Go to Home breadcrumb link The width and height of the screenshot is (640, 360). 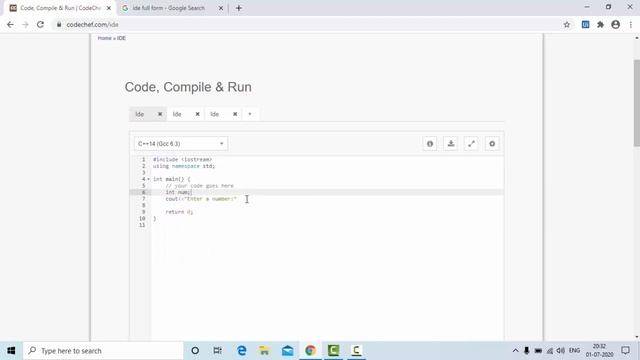pyautogui.click(x=104, y=38)
